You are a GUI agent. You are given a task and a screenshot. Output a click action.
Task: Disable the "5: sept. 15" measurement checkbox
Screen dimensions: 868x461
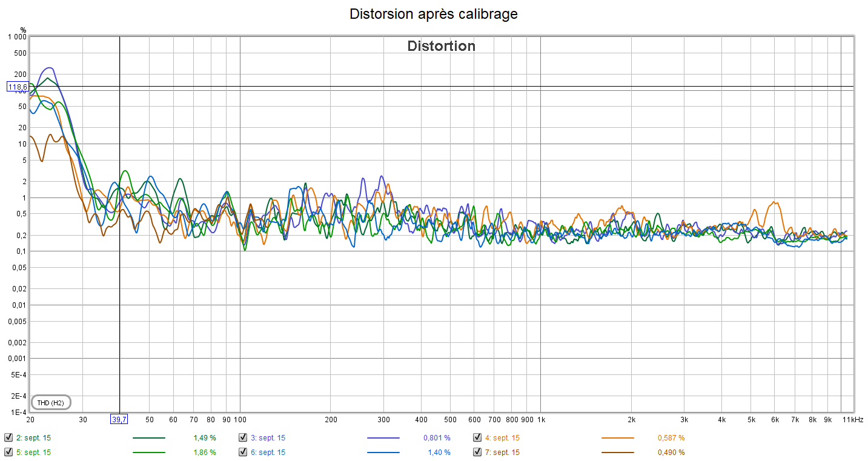pyautogui.click(x=8, y=452)
